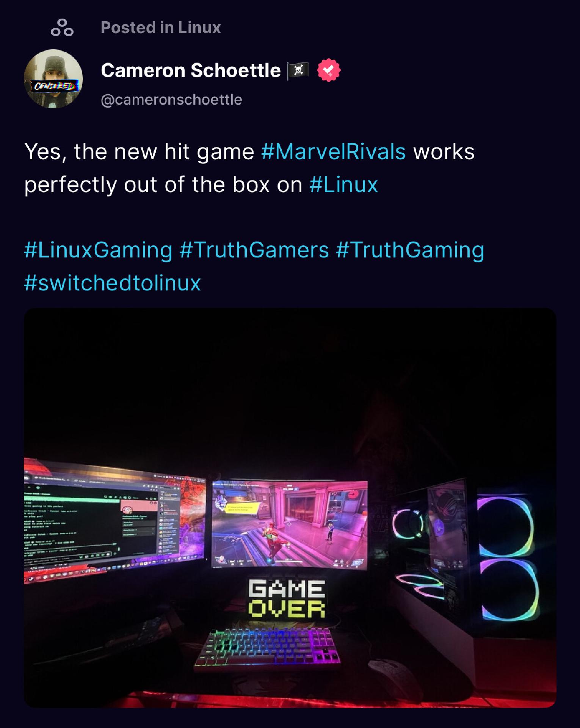Click the left chat monitor in the photo

coord(114,520)
